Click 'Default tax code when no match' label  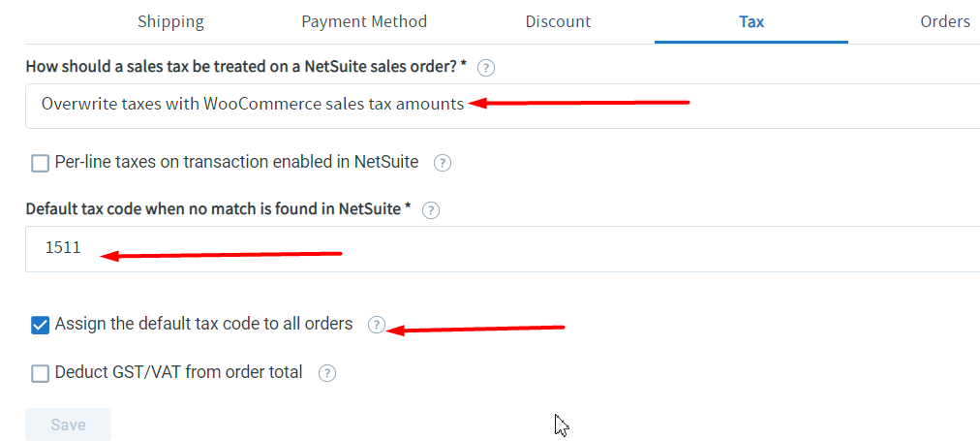coord(219,209)
